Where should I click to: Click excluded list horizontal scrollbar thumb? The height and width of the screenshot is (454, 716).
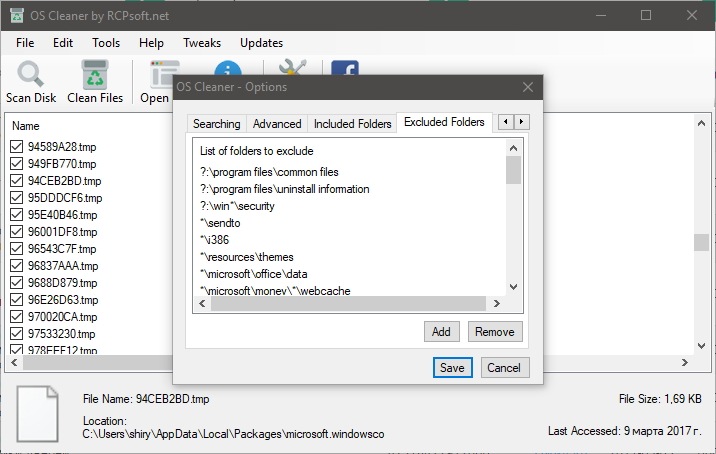(348, 303)
